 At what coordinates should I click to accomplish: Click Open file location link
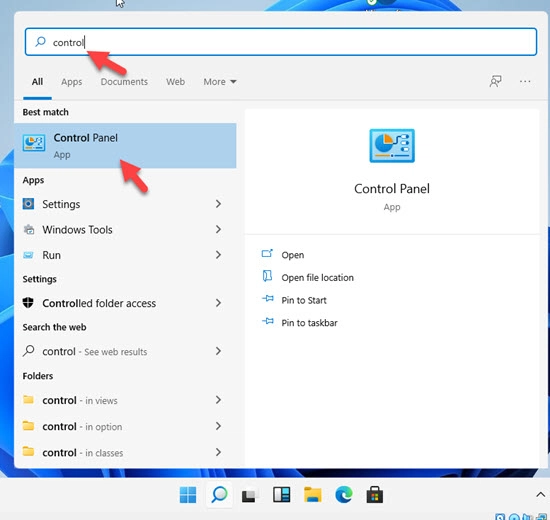point(317,278)
